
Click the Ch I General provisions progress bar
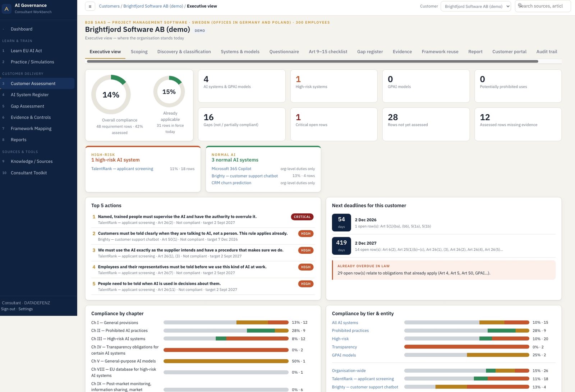226,322
